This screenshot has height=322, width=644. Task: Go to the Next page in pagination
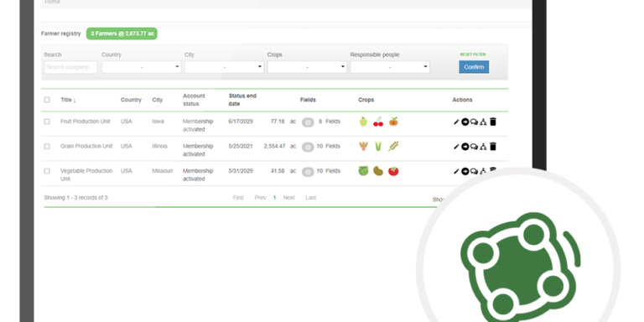288,198
